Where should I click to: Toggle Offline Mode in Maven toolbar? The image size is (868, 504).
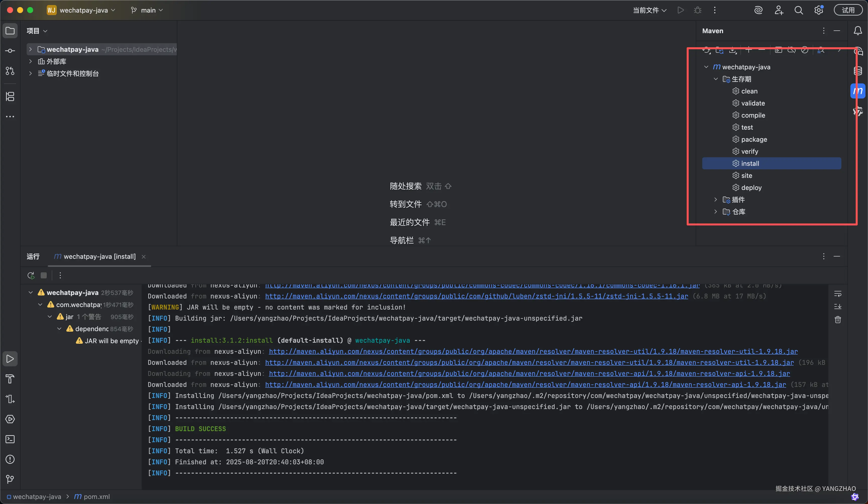[792, 50]
